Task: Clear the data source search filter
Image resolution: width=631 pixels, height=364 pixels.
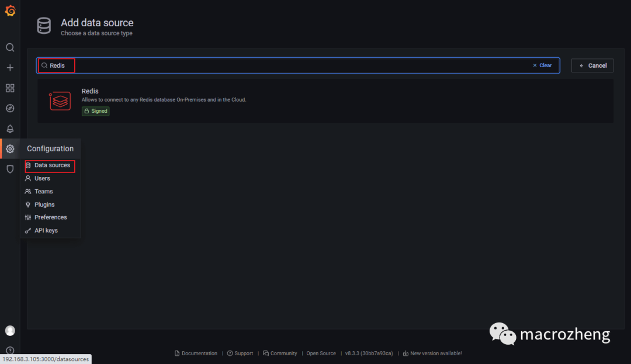Action: tap(542, 65)
